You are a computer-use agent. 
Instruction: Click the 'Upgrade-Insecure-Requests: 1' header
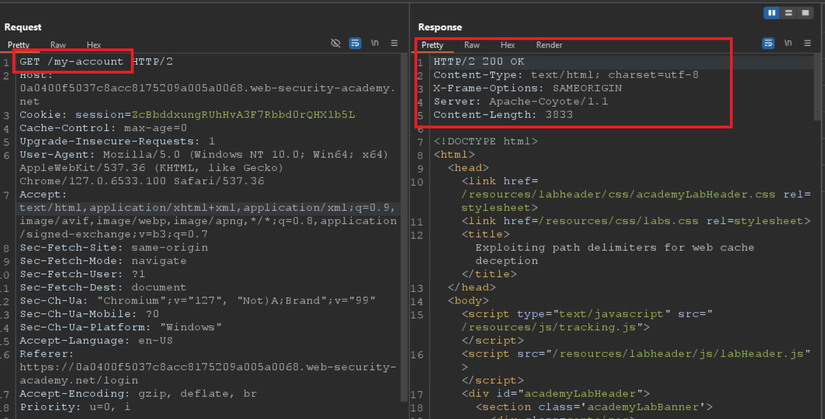click(117, 141)
